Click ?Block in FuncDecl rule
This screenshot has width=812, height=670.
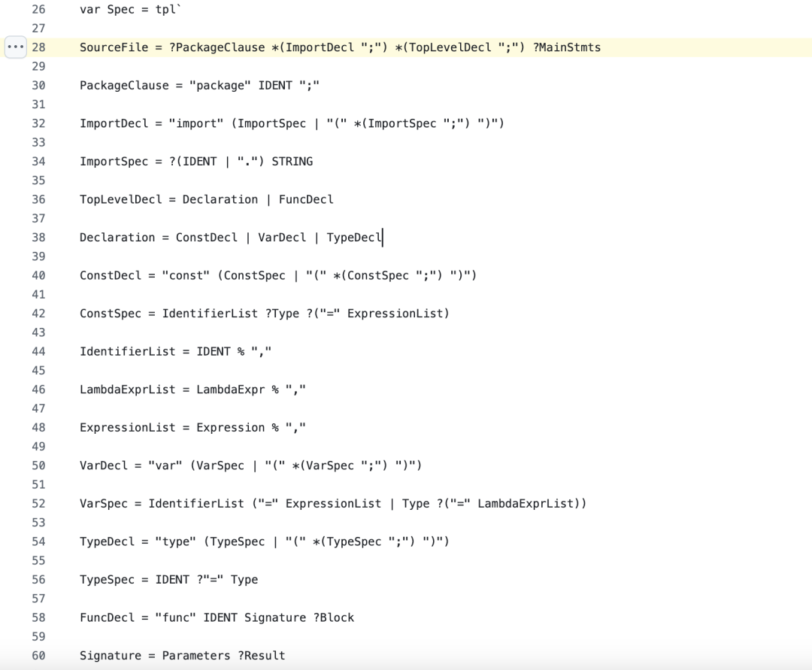click(x=334, y=617)
